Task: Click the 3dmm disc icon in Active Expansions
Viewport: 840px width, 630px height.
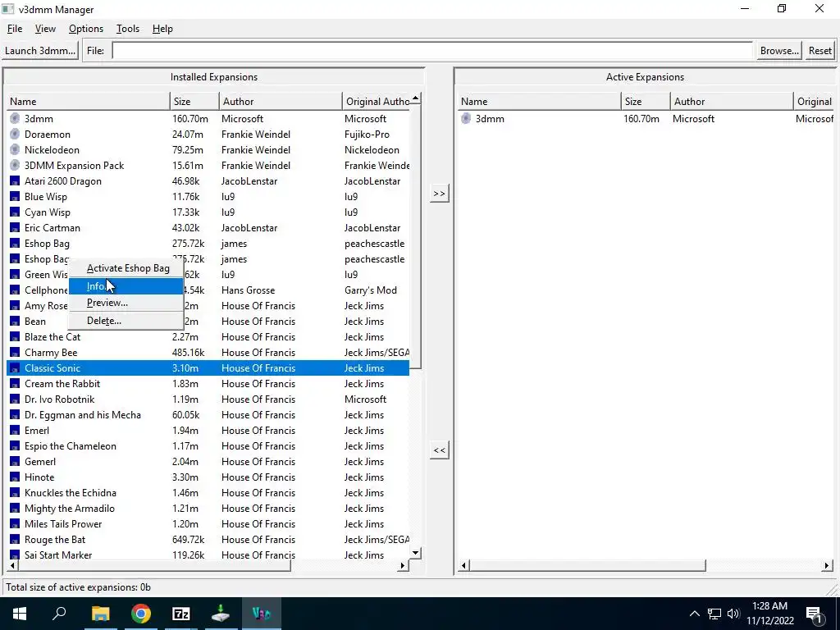Action: [x=466, y=118]
